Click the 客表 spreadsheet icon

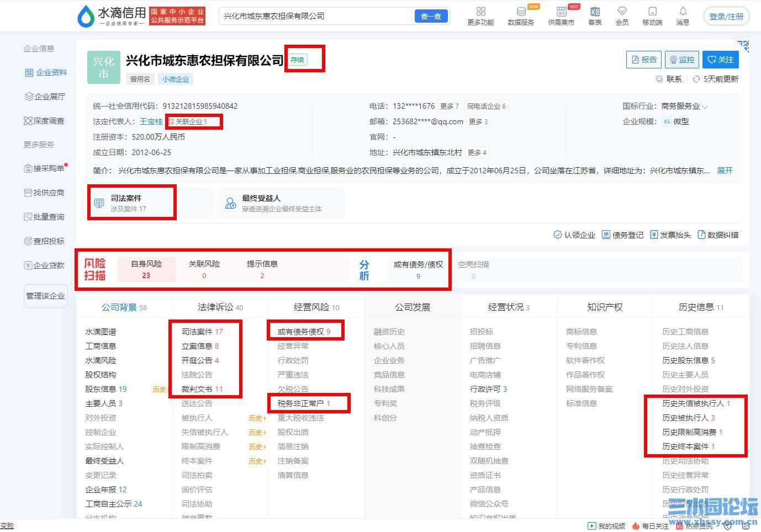595,15
